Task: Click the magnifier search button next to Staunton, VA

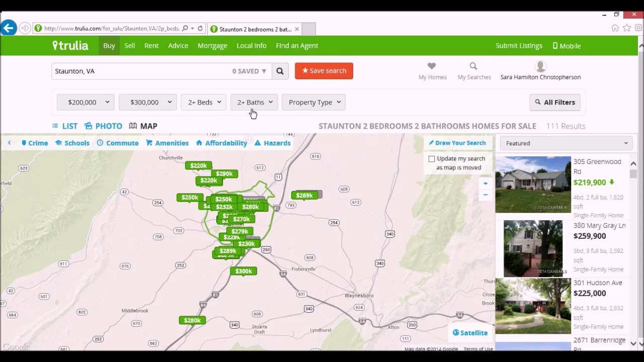Action: tap(280, 71)
